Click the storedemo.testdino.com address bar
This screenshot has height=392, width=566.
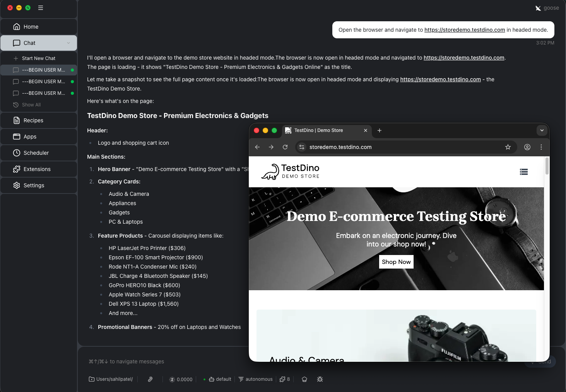pyautogui.click(x=402, y=147)
